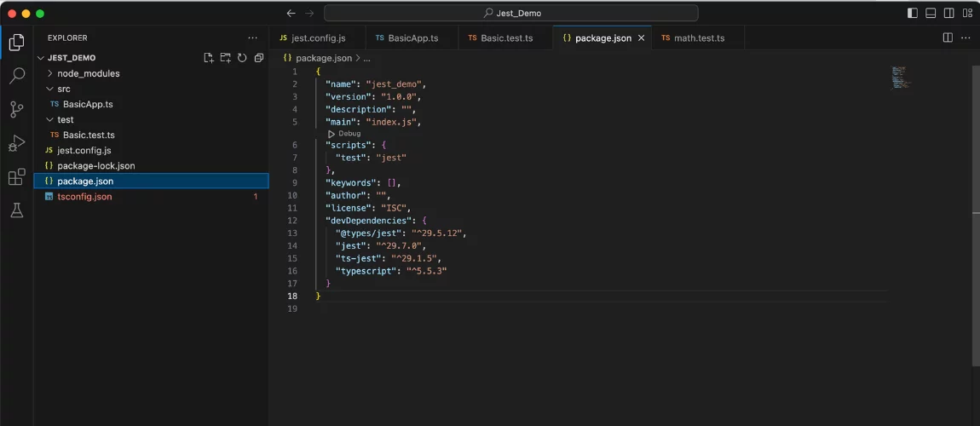Image resolution: width=980 pixels, height=426 pixels.
Task: Collapse the JEST_DEMO root folder
Action: coord(71,58)
